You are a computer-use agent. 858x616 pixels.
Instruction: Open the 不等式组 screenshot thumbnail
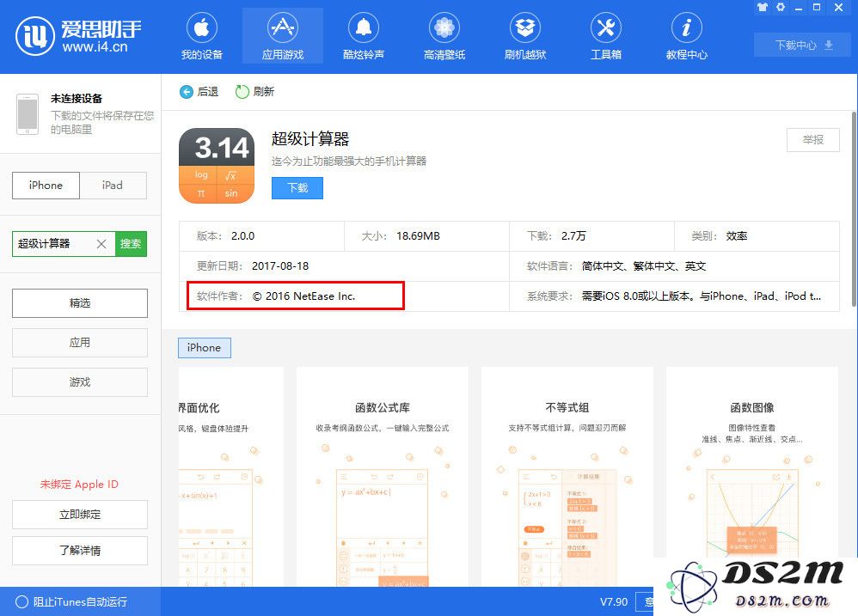[567, 477]
